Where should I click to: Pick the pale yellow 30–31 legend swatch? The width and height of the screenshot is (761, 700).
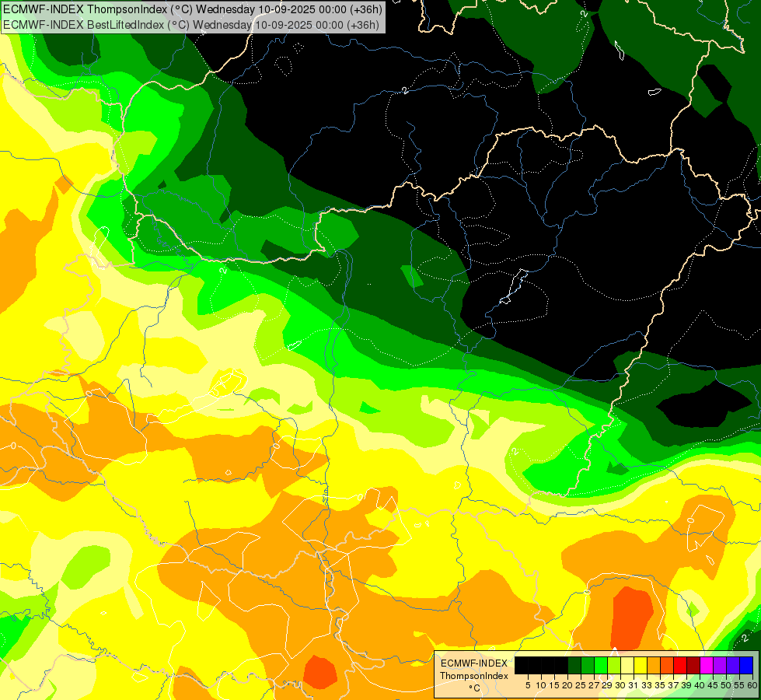[627, 665]
